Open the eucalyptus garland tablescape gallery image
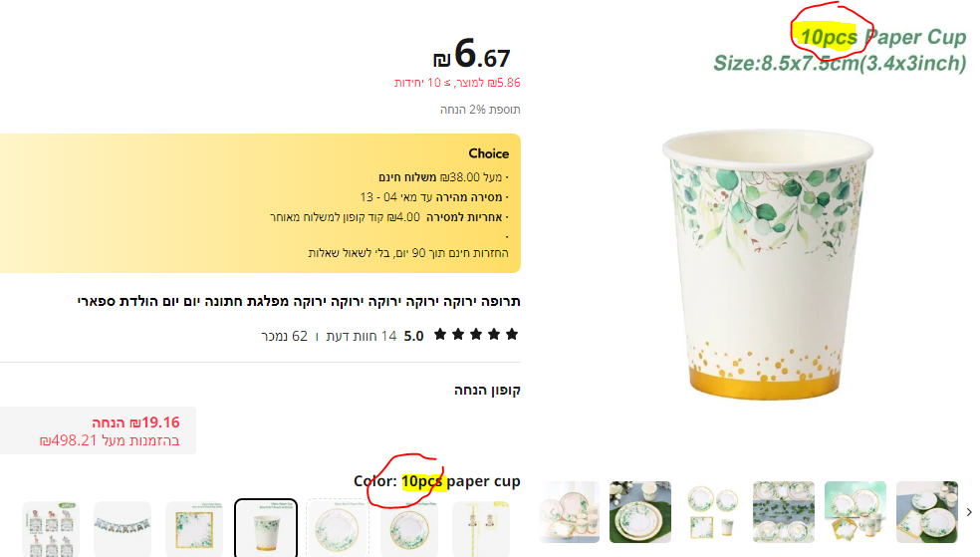 (x=784, y=512)
